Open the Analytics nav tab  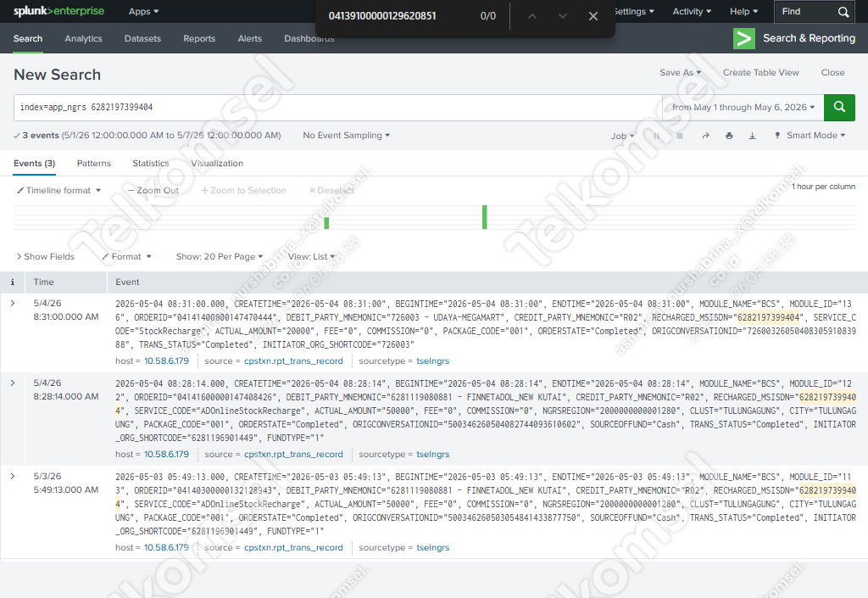83,39
